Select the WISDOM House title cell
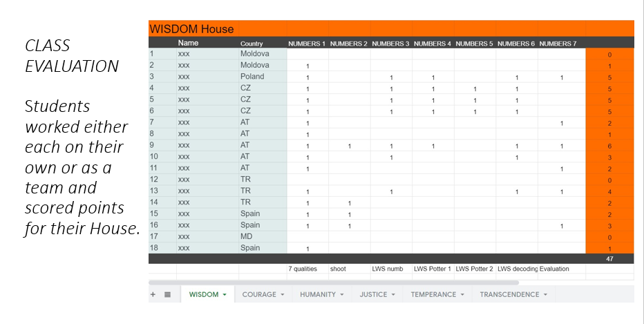Screen dimensions: 644x324 (191, 29)
